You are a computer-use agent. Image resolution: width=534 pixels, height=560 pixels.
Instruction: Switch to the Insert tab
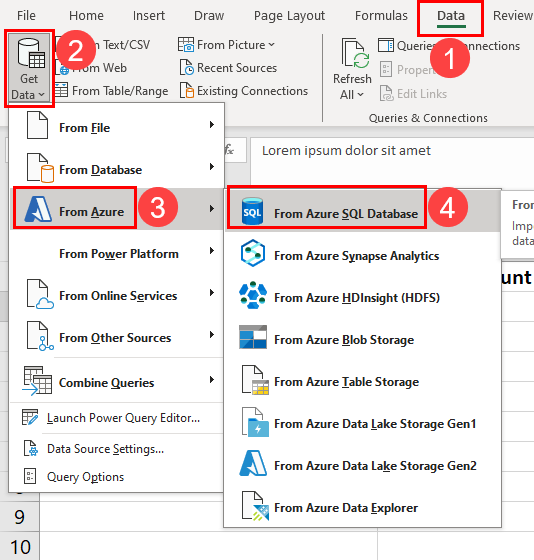coord(149,15)
